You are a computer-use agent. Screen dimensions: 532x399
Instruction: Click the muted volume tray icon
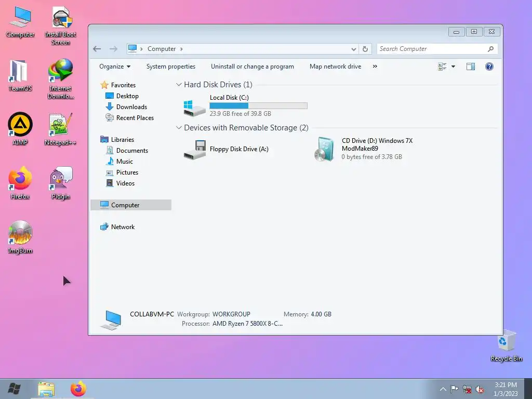click(x=480, y=389)
